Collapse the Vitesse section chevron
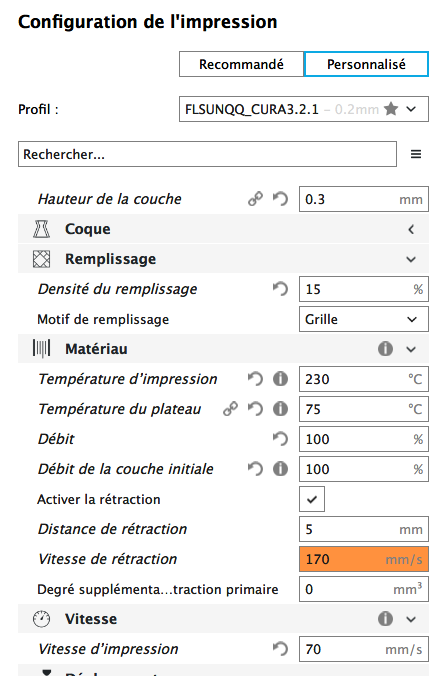 (411, 619)
